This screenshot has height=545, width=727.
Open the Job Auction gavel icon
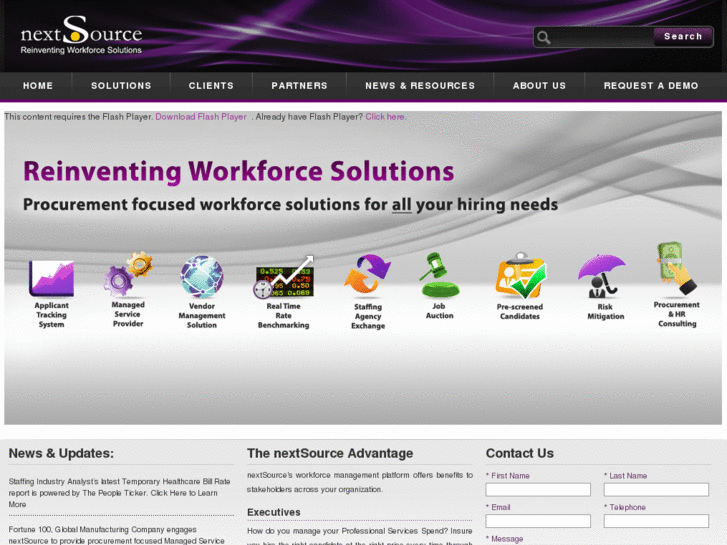[439, 275]
